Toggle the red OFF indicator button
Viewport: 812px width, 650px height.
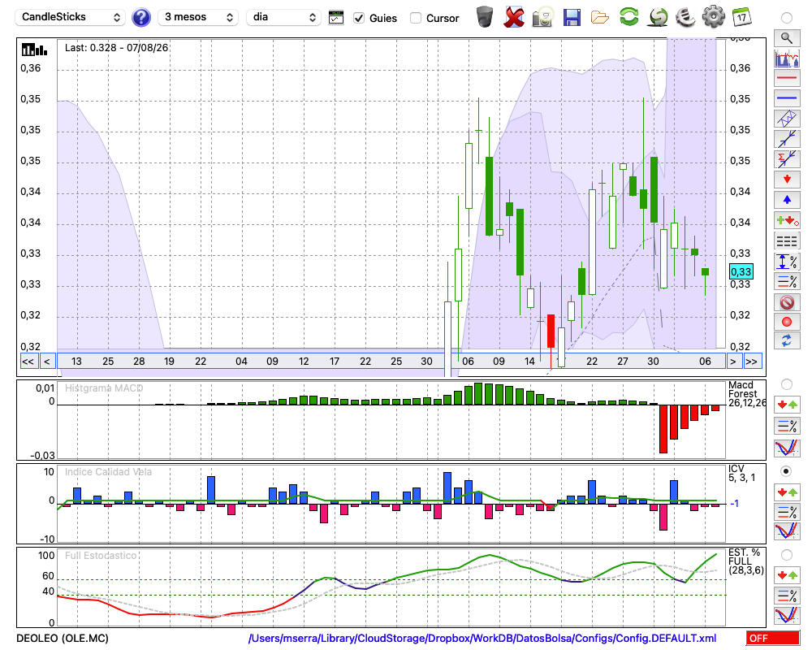773,638
